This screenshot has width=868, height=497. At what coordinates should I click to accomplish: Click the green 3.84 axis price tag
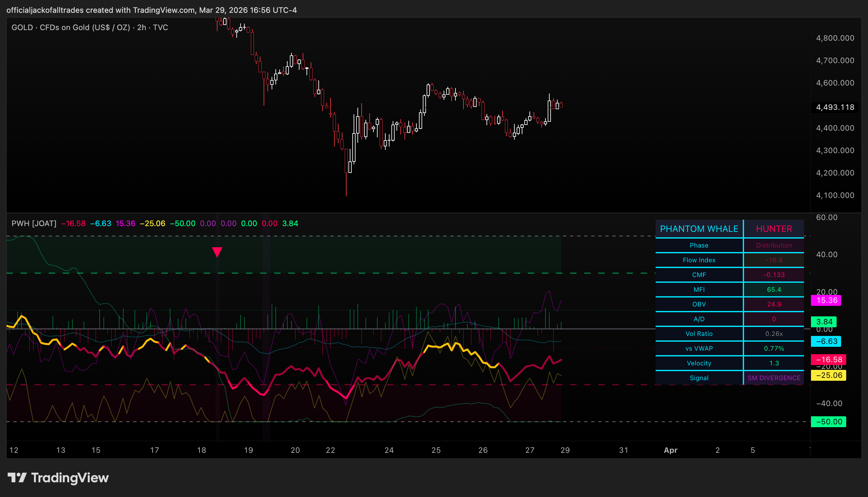click(x=823, y=322)
